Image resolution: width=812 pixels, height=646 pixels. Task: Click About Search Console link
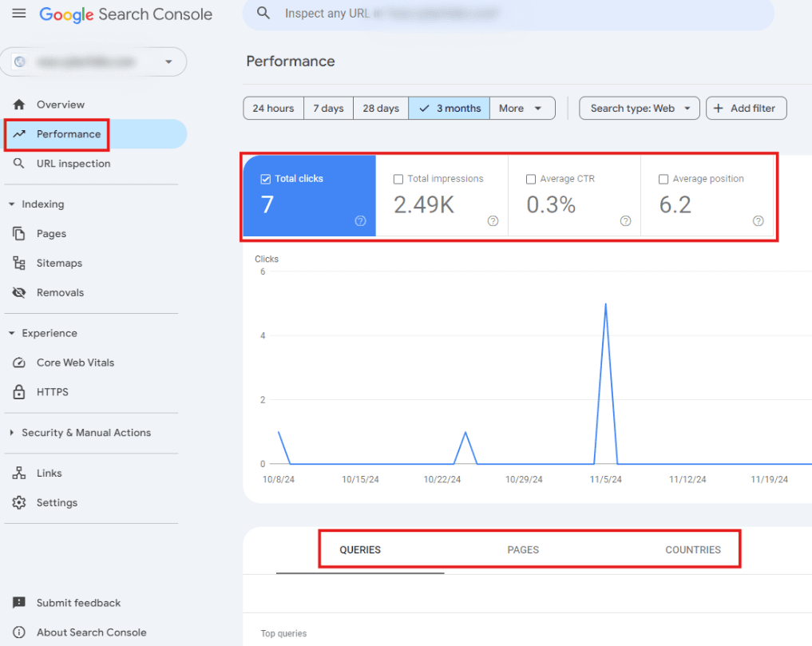pos(91,632)
